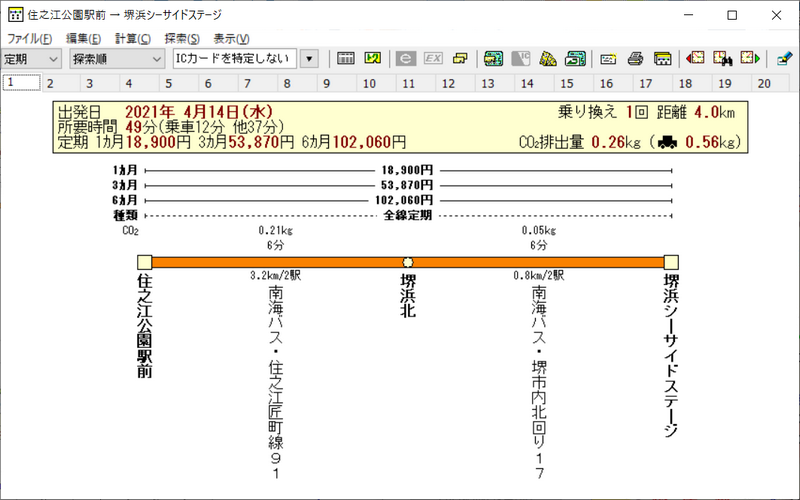Screen dimensions: 800x500
Task: Click the clock with binoculars icon
Action: click(722, 59)
